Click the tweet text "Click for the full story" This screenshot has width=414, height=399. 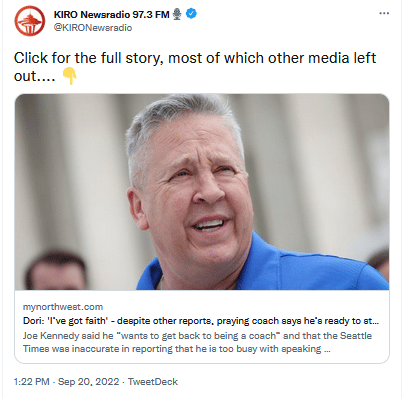coord(88,58)
